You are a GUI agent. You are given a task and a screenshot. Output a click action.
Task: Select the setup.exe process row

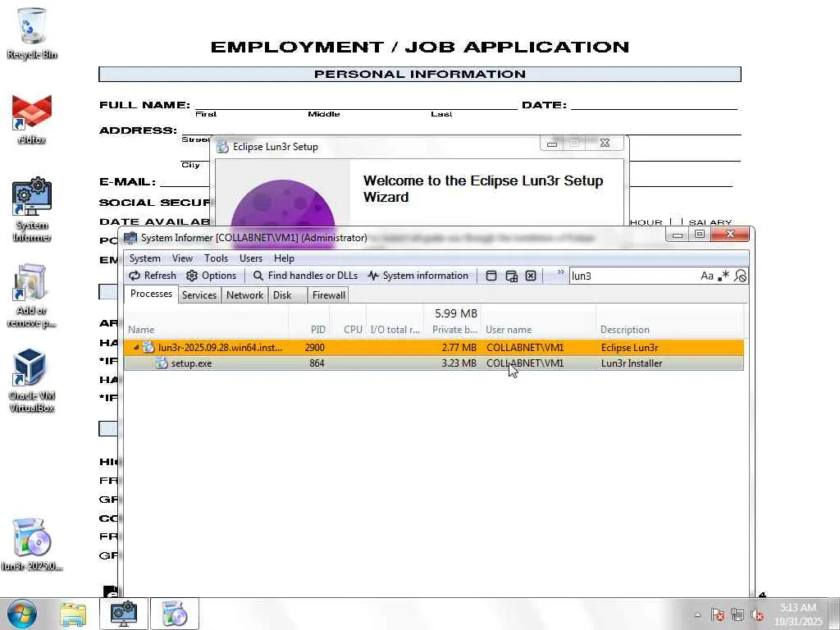point(433,363)
